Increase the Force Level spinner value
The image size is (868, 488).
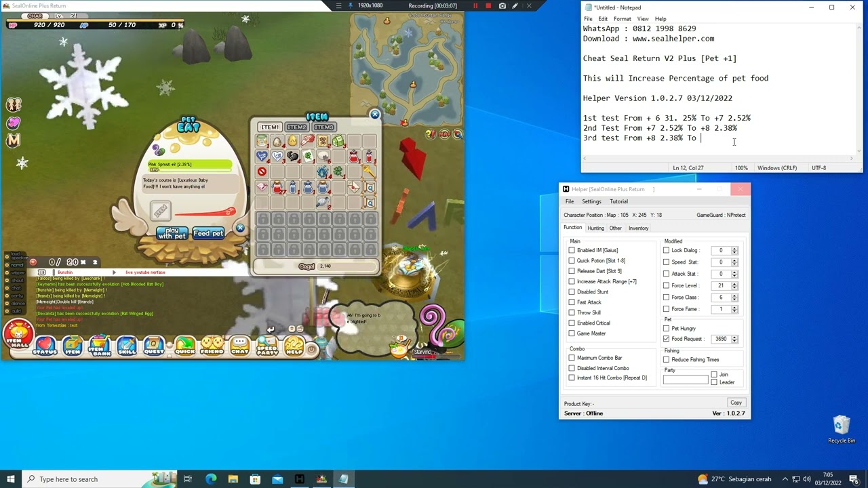(x=734, y=284)
